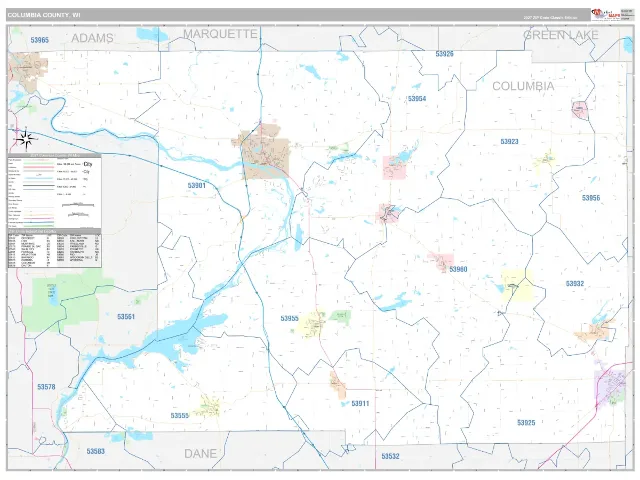Select the 53956 ZIP code label

[591, 198]
